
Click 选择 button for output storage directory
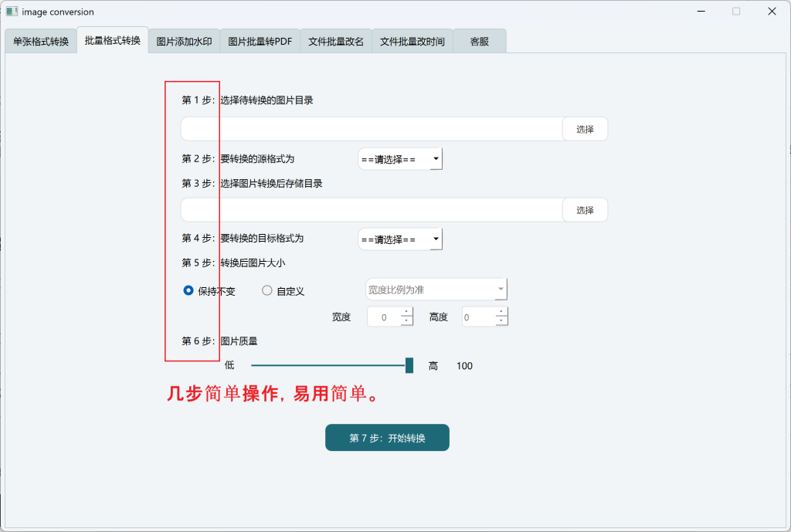[x=585, y=210]
